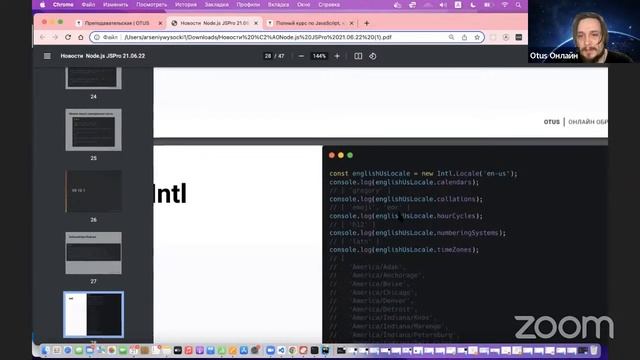This screenshot has height=360, width=640.
Task: Open the Изменить menu
Action: (x=116, y=5)
